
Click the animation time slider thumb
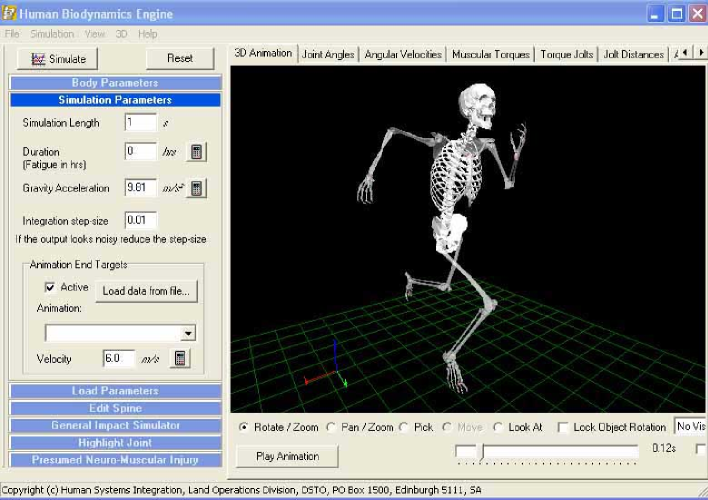tap(482, 452)
